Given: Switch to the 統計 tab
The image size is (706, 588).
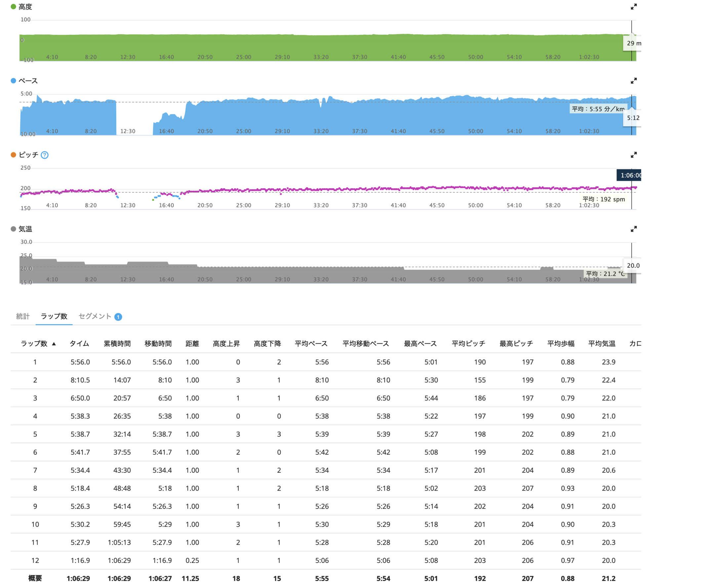Looking at the screenshot, I should pyautogui.click(x=23, y=316).
